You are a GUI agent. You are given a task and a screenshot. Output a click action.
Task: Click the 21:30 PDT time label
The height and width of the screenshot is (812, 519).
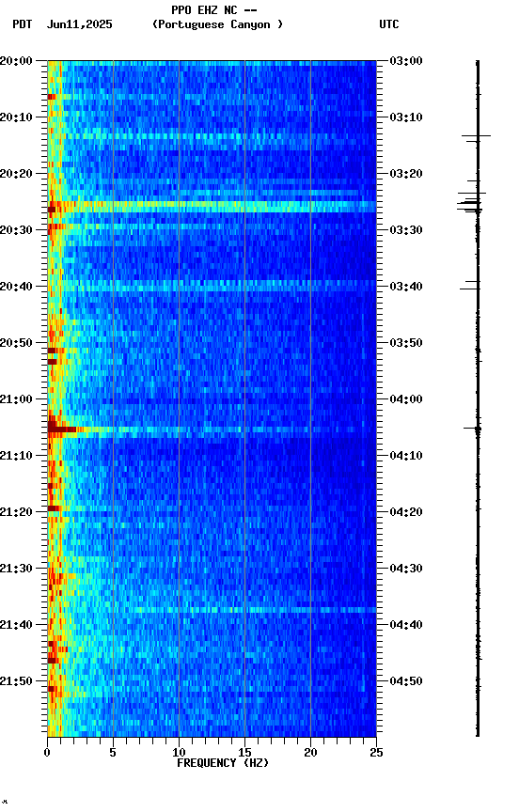(16, 570)
